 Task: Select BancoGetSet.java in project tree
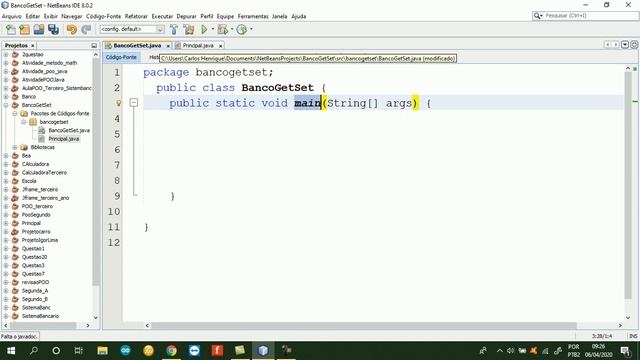point(69,131)
